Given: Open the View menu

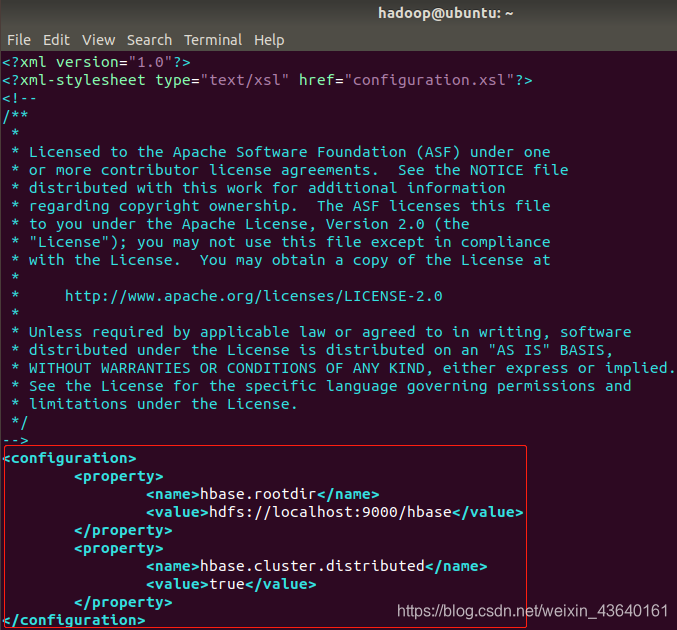Looking at the screenshot, I should 98,40.
